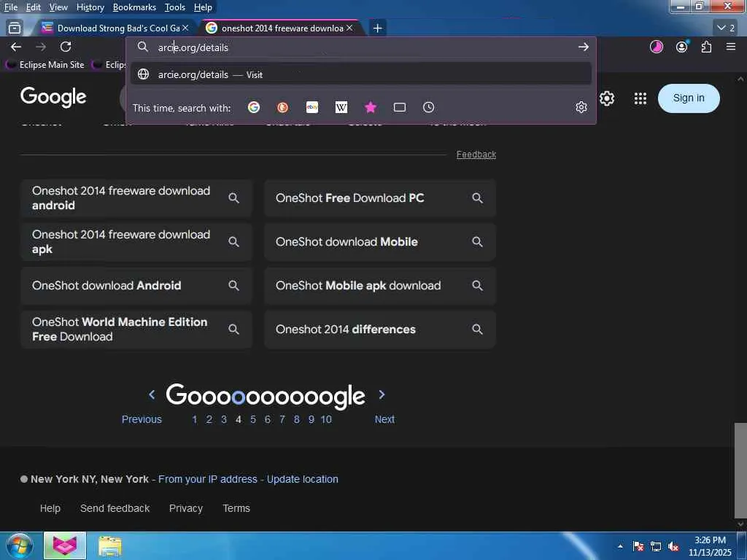This screenshot has height=560, width=747.
Task: Open the file explorer taskbar icon
Action: 110,546
